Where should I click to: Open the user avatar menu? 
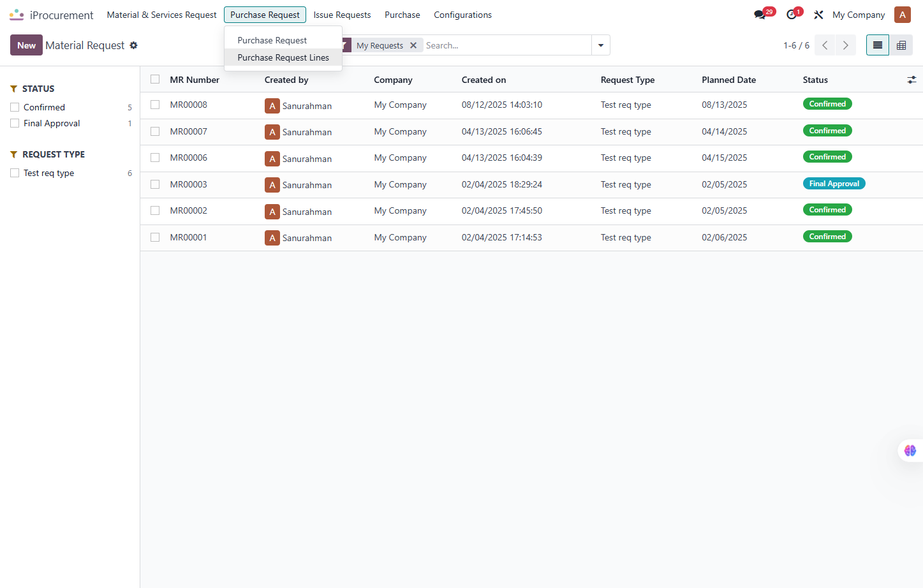903,15
